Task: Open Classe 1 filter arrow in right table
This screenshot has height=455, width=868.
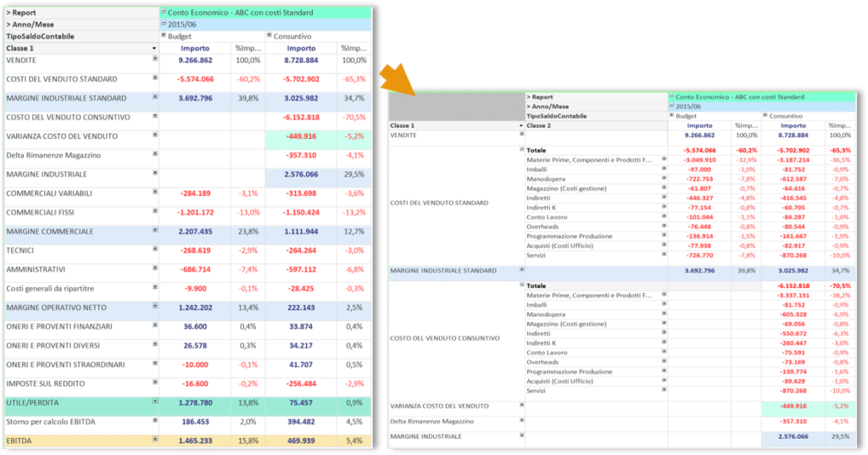Action: 519,125
